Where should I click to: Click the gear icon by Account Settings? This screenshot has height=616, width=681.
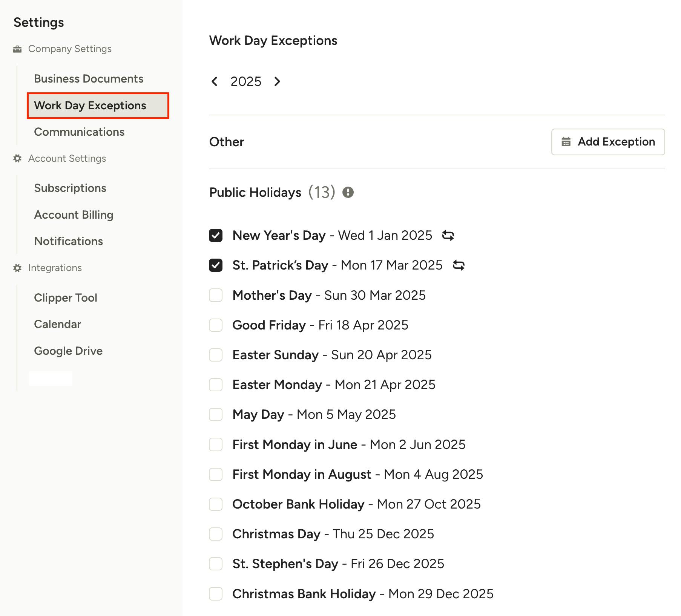[17, 158]
